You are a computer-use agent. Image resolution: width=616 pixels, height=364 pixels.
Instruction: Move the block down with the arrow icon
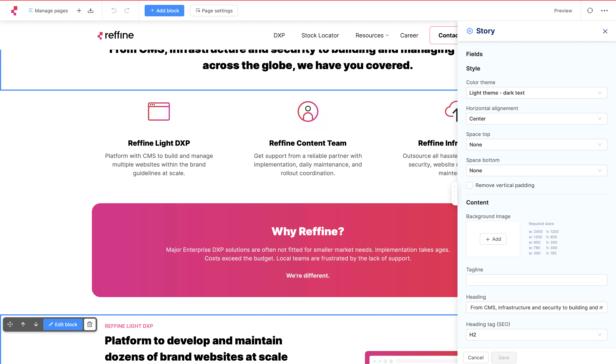pos(36,324)
